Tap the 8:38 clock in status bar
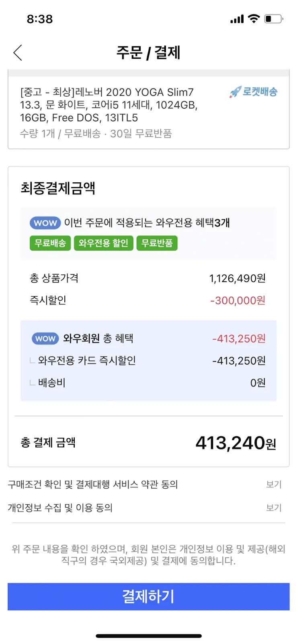 coord(40,19)
